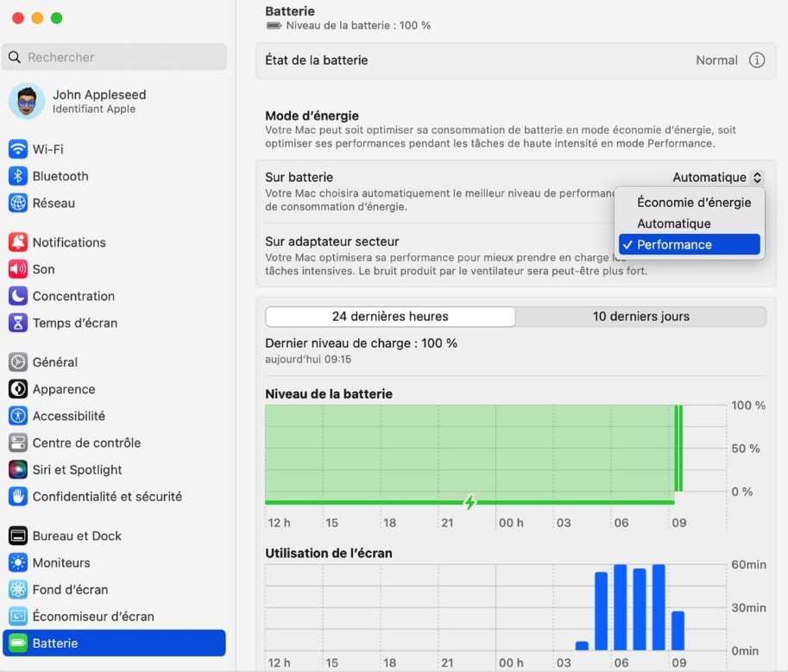Open the Sur batterie Automatique dropdown
This screenshot has height=672, width=788.
718,178
